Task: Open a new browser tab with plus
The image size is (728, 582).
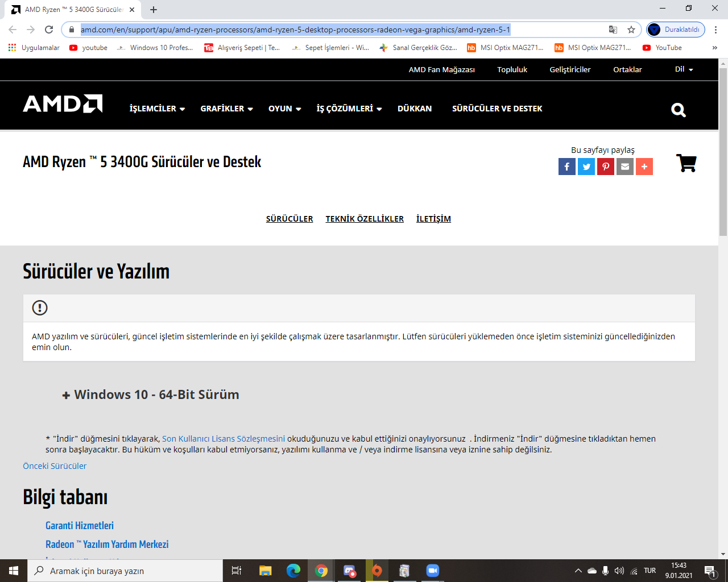Action: 154,10
